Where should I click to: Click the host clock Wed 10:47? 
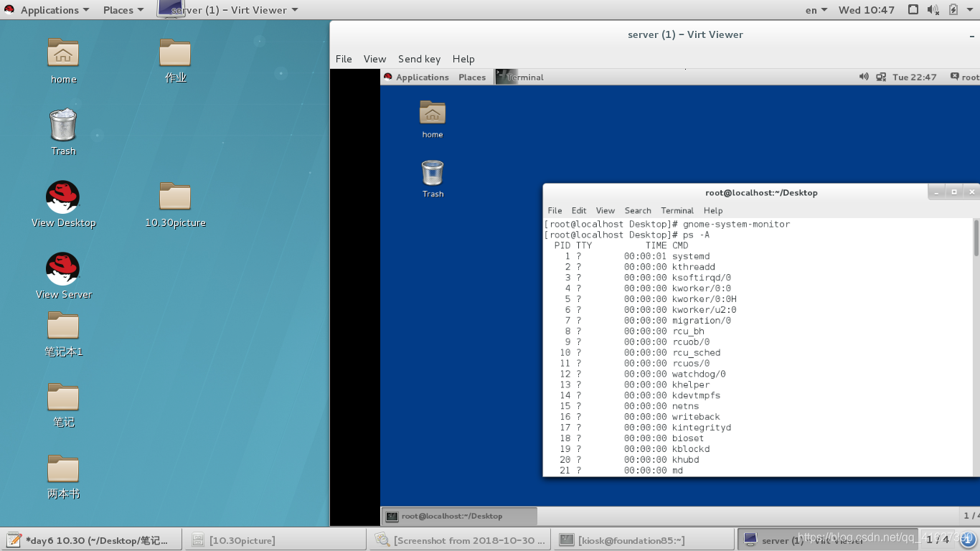(x=867, y=10)
